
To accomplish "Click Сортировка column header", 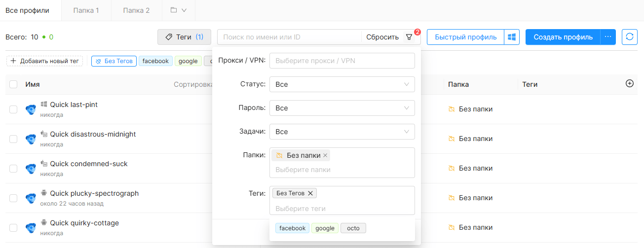I will pyautogui.click(x=193, y=84).
